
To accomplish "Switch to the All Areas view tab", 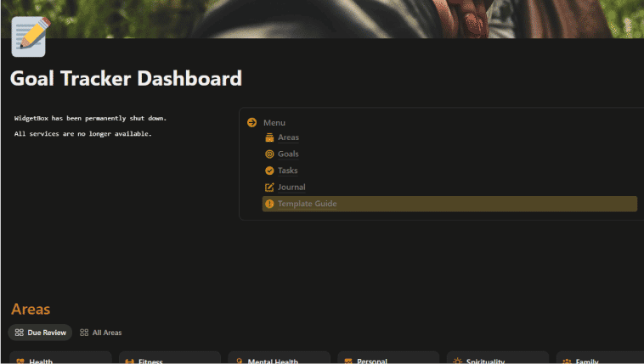I will coord(101,333).
